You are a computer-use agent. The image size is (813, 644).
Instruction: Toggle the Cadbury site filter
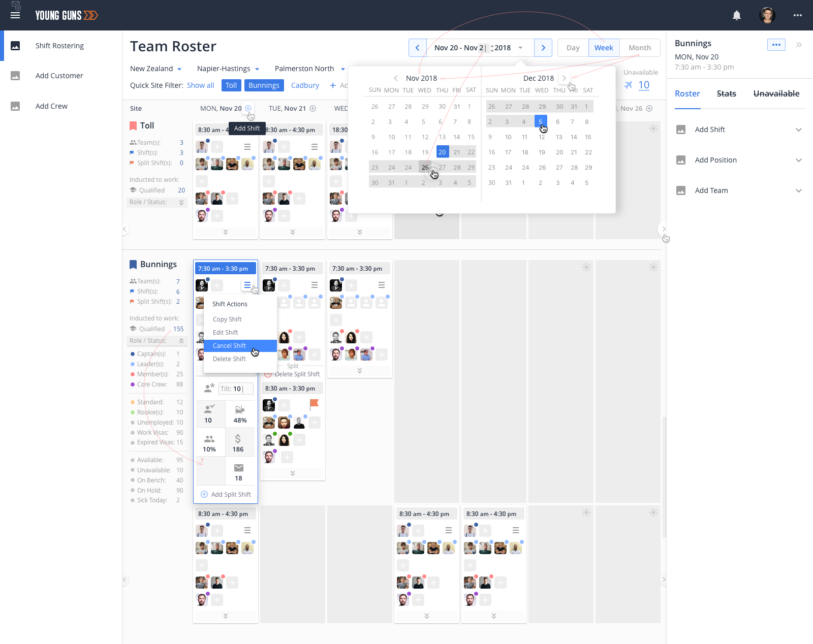[305, 85]
